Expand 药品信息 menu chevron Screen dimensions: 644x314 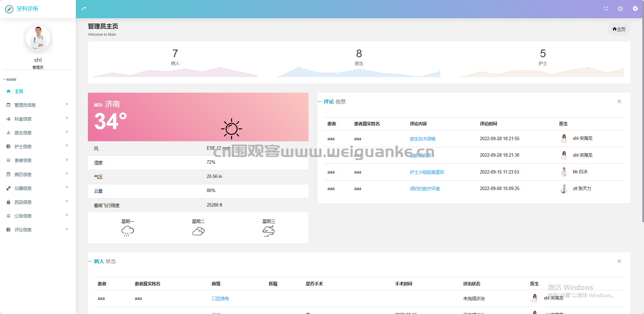click(67, 201)
